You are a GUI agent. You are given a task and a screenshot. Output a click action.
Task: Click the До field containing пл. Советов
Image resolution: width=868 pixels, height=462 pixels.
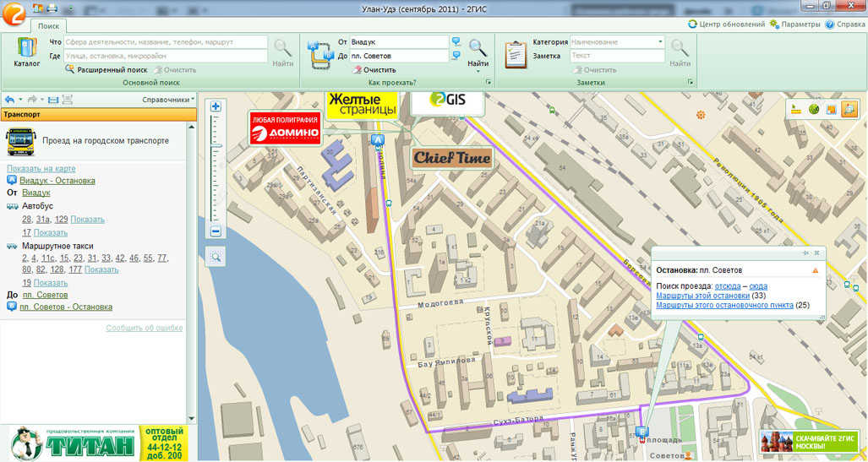click(399, 56)
